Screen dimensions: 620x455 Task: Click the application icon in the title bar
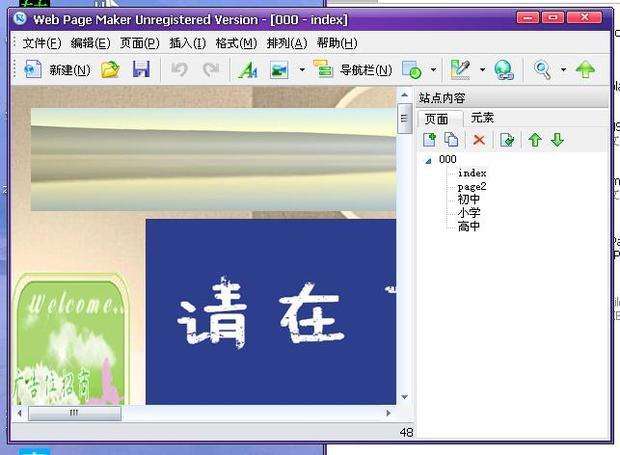pyautogui.click(x=20, y=18)
